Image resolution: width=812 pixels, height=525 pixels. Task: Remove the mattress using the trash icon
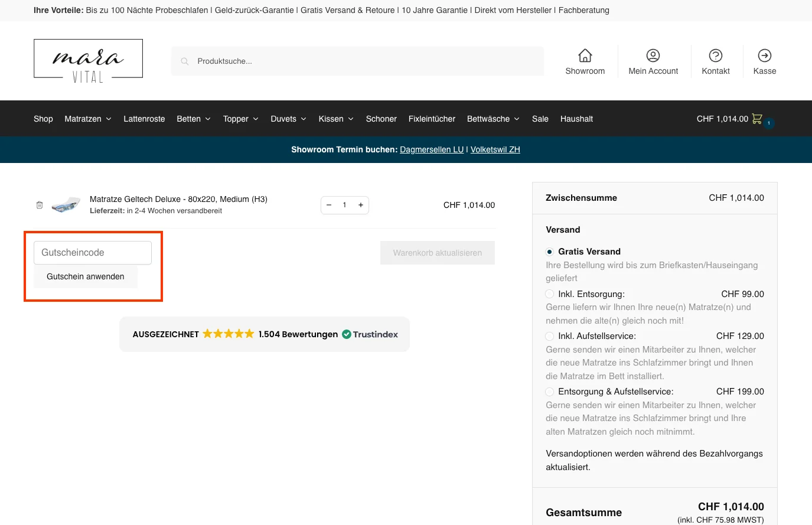click(39, 204)
